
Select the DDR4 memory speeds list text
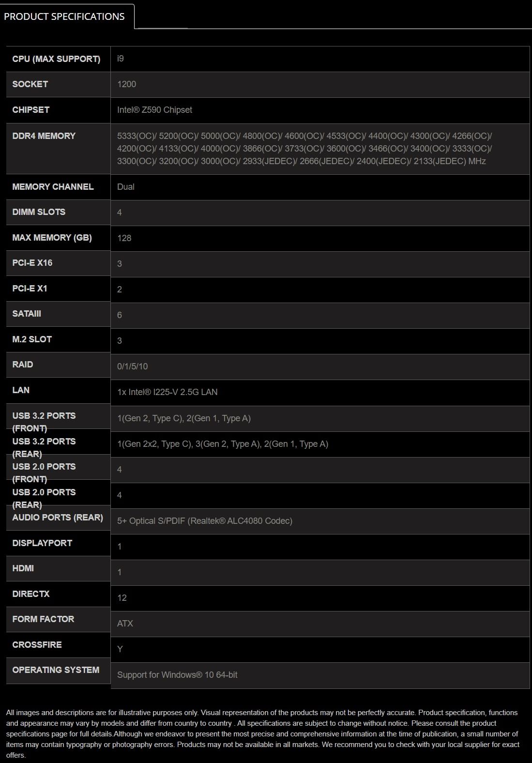tap(304, 149)
